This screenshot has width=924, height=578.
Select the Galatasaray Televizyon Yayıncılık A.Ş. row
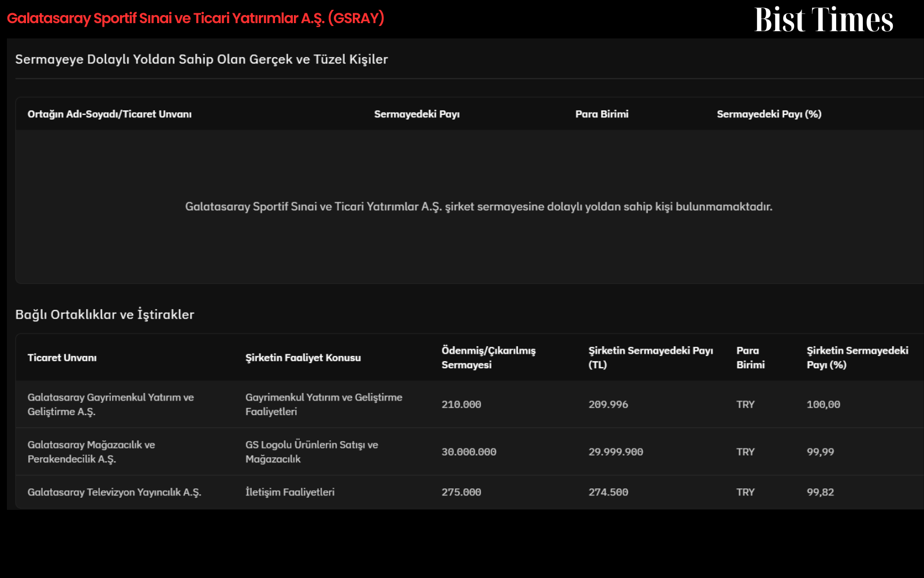click(469, 492)
